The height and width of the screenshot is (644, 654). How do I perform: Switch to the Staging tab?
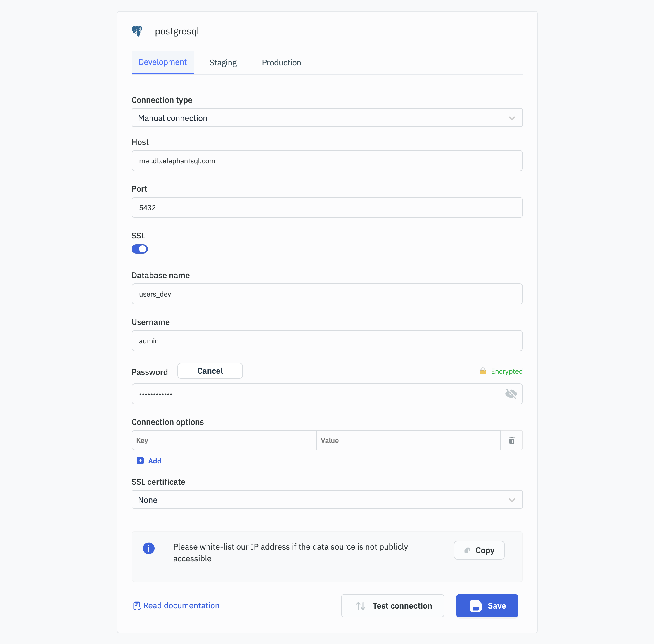(223, 63)
